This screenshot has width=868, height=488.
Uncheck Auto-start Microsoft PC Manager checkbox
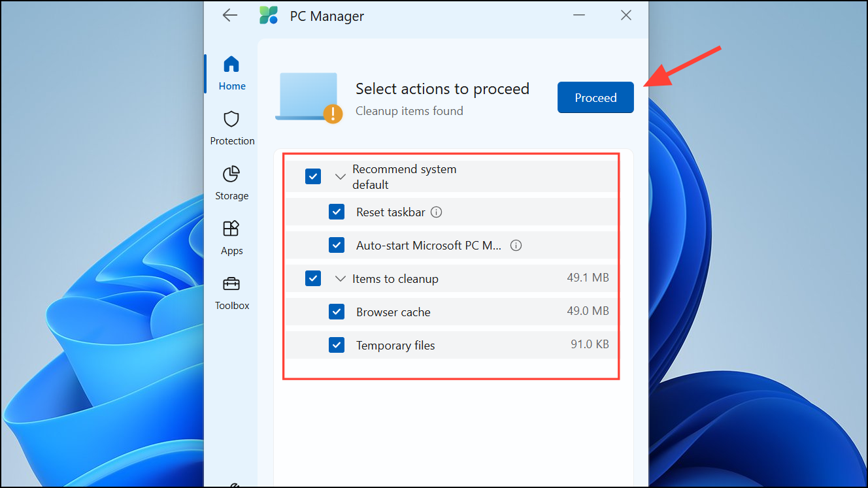pyautogui.click(x=337, y=245)
